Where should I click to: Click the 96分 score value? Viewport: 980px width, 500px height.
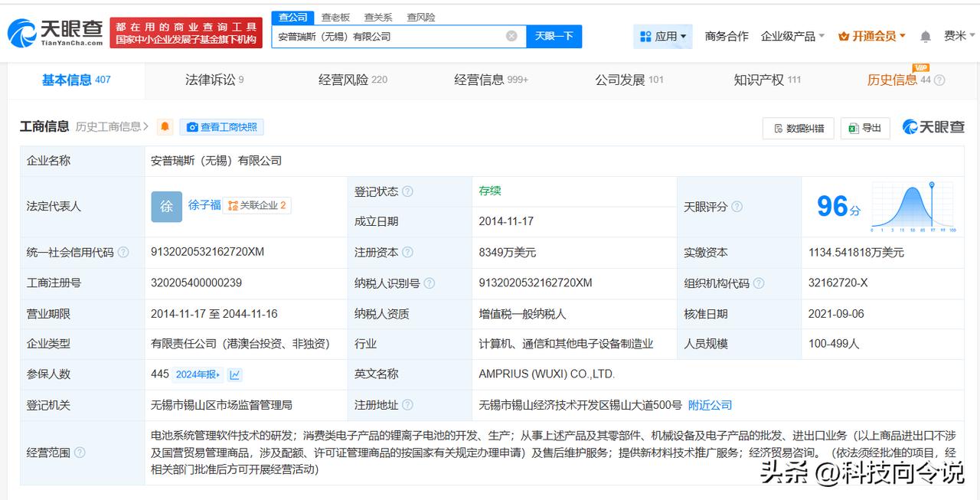(x=838, y=207)
